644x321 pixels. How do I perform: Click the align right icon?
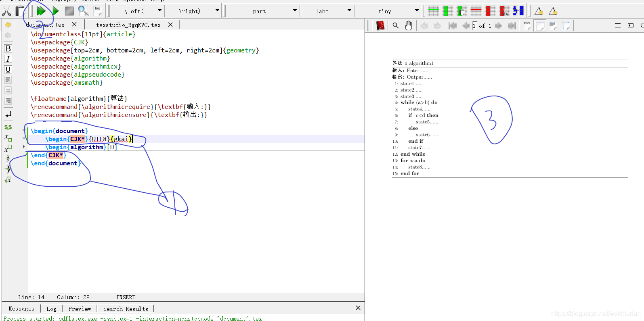pos(8,101)
